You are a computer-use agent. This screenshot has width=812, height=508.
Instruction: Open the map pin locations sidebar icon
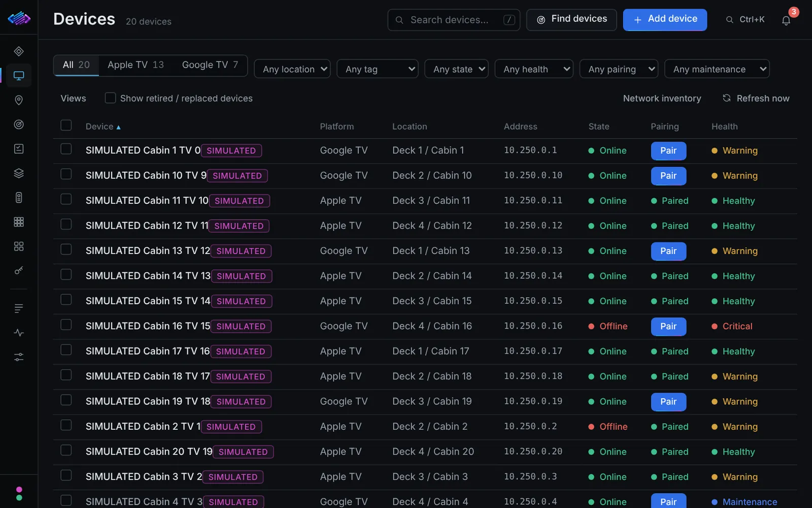coord(19,100)
